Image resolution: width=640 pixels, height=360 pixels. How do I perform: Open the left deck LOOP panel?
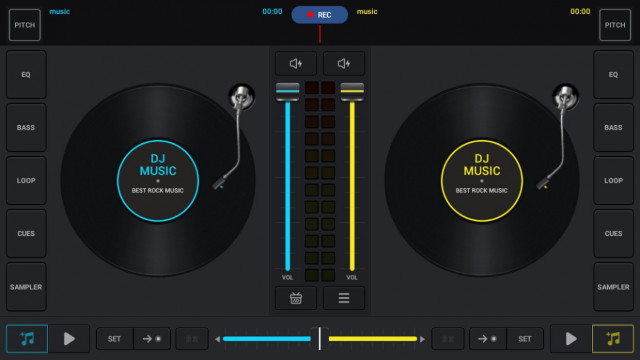click(26, 180)
